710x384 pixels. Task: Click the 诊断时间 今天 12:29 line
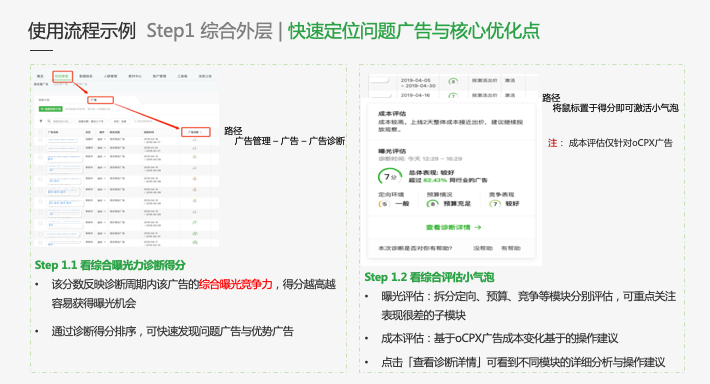pos(420,159)
